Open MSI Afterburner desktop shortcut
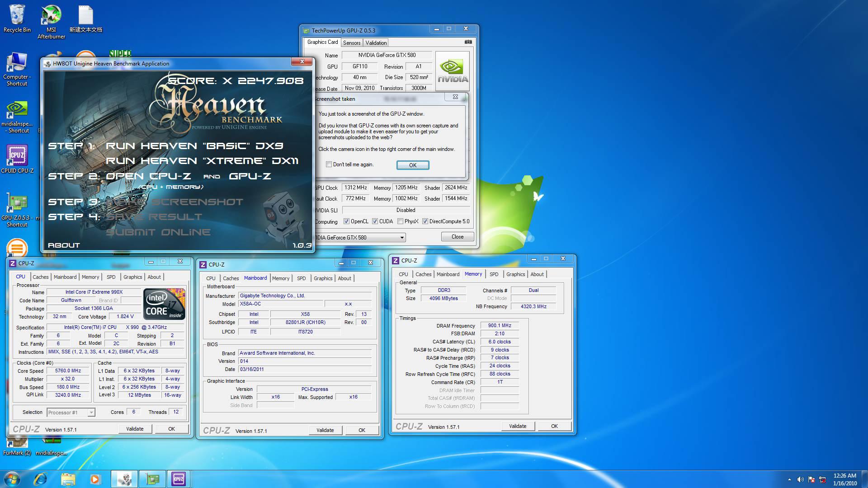This screenshot has height=488, width=868. [x=51, y=22]
